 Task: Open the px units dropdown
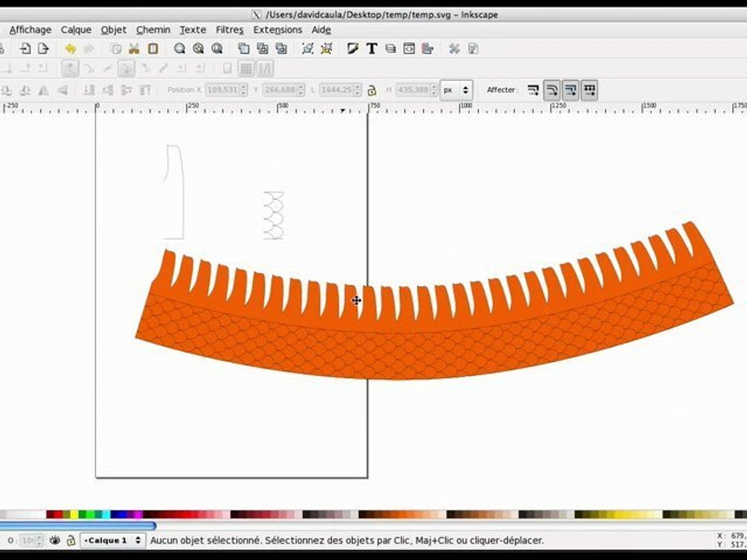point(457,90)
